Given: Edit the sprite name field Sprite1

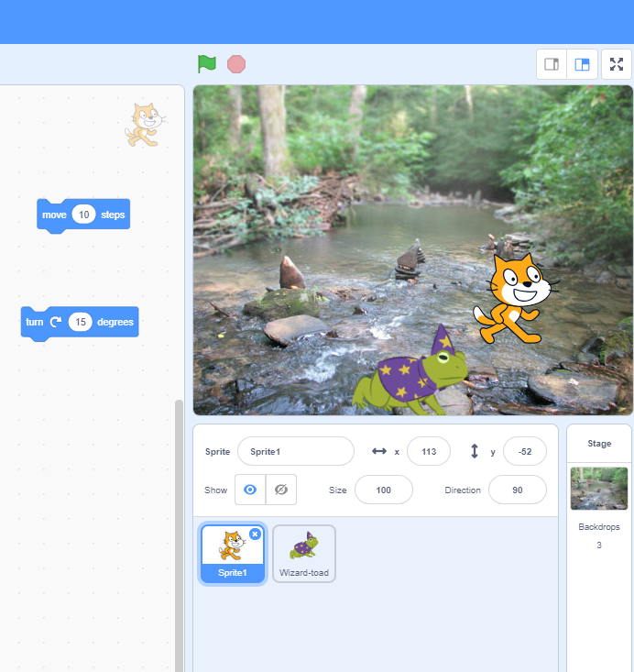Looking at the screenshot, I should (x=296, y=451).
